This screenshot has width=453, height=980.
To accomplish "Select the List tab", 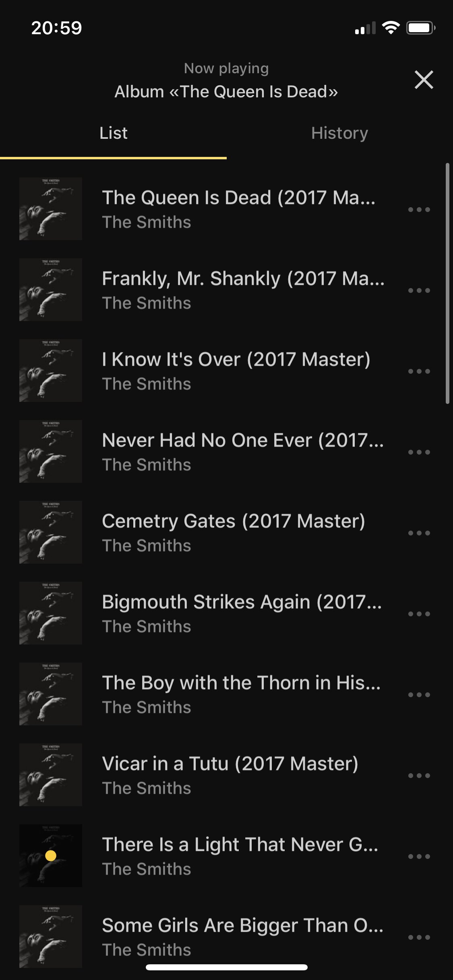I will [113, 133].
